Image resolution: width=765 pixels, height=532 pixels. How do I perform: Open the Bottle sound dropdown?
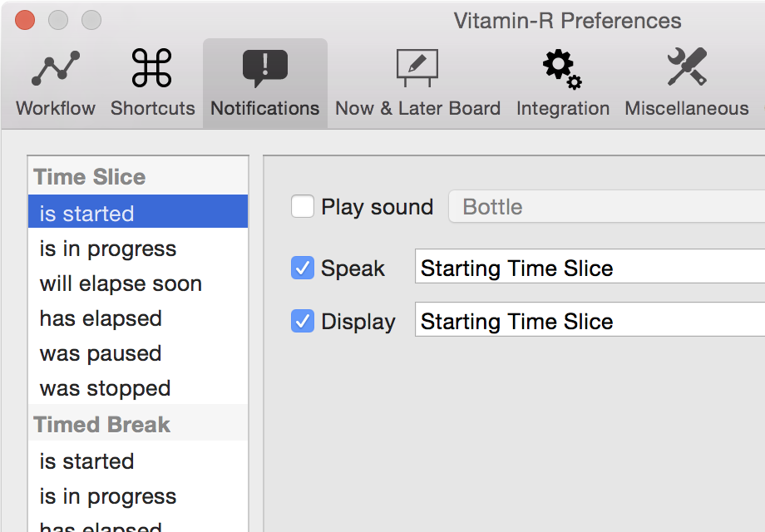(x=606, y=206)
